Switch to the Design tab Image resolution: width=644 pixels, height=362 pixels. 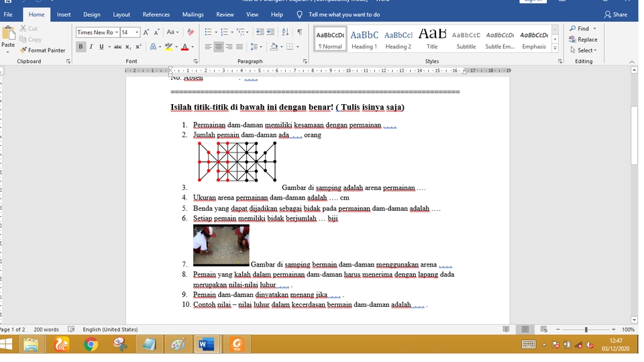coord(92,14)
